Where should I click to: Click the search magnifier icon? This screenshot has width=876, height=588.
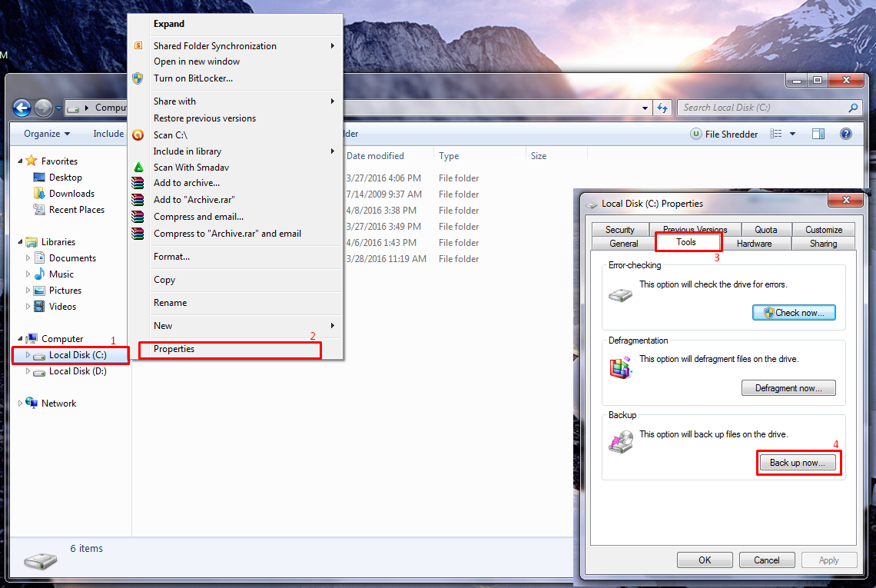click(852, 108)
